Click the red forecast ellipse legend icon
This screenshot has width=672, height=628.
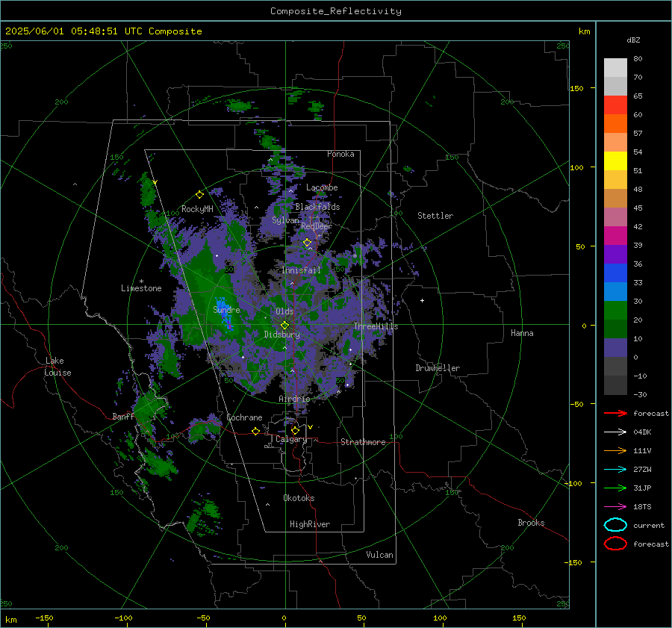(615, 544)
